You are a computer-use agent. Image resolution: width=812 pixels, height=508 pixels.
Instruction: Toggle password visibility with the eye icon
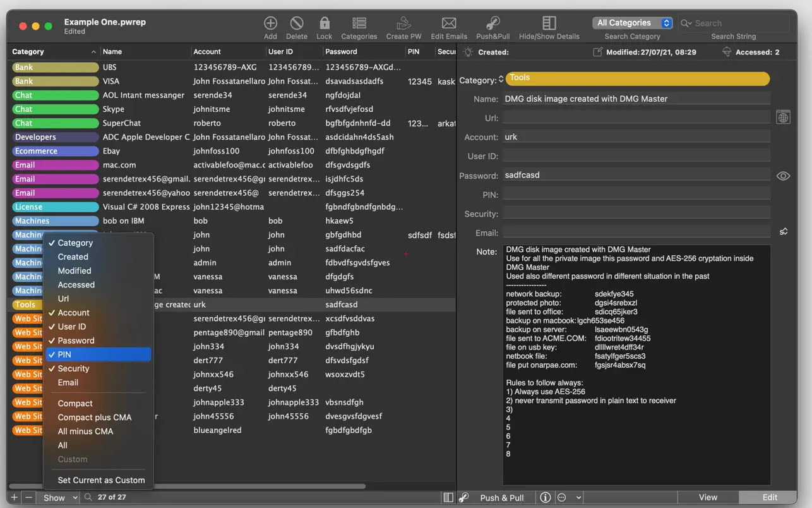click(x=783, y=176)
